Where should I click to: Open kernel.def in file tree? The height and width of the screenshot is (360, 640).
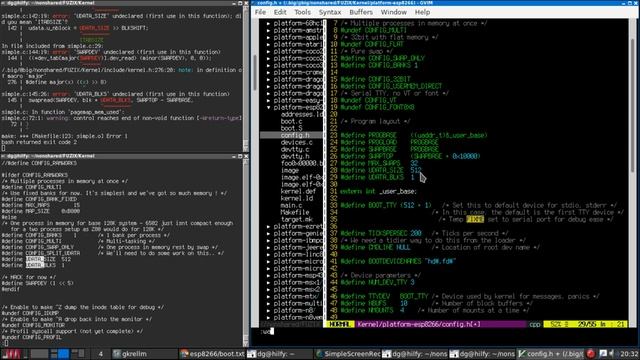298,191
